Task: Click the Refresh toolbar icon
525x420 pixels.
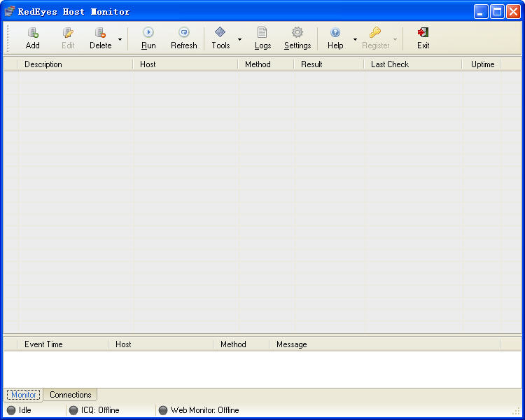Action: tap(183, 33)
